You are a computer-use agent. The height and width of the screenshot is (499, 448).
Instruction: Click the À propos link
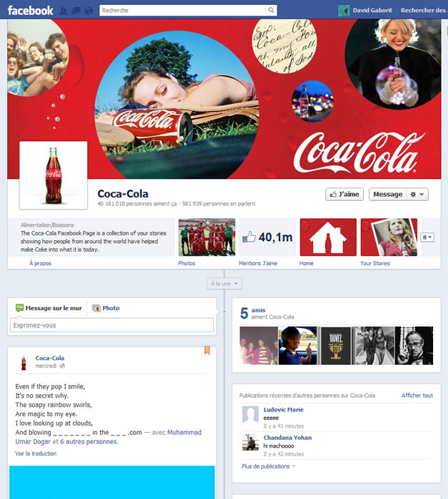41,263
